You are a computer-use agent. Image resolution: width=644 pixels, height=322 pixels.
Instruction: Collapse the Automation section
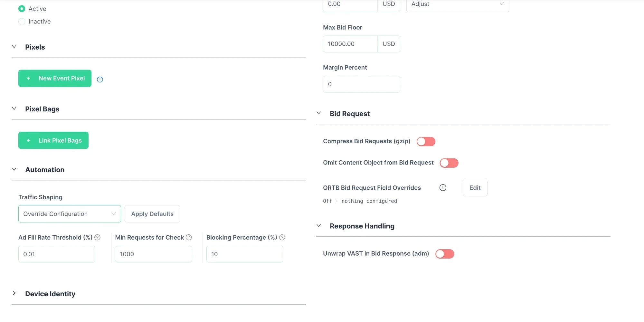tap(14, 169)
